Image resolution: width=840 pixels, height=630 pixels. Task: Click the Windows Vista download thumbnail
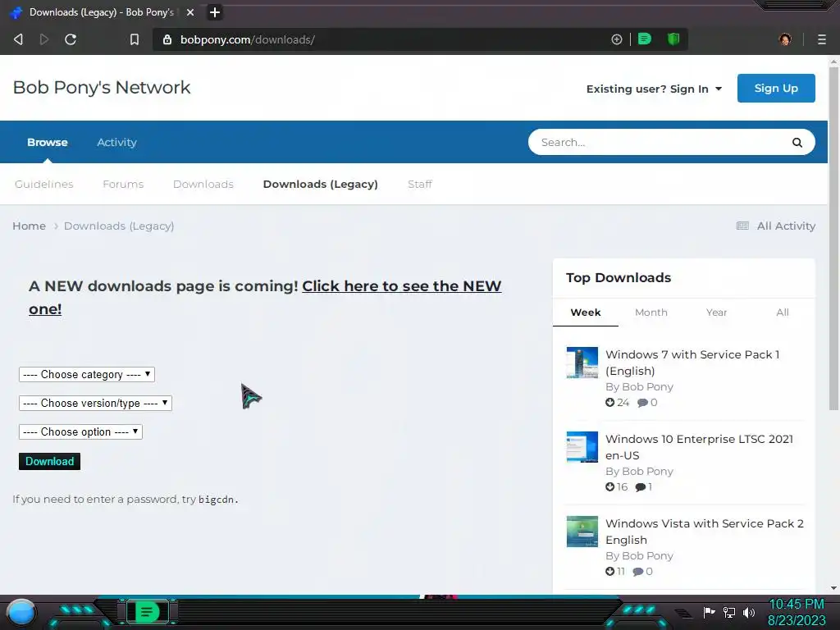pyautogui.click(x=582, y=532)
